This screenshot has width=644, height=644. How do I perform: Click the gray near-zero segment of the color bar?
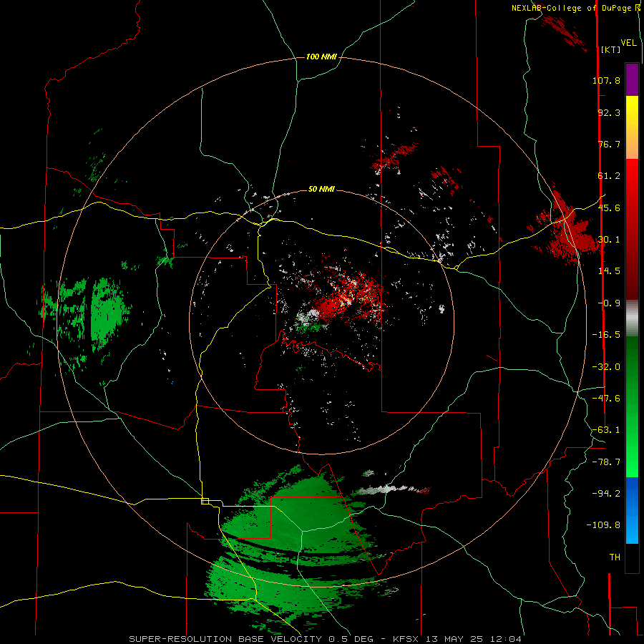coord(632,316)
